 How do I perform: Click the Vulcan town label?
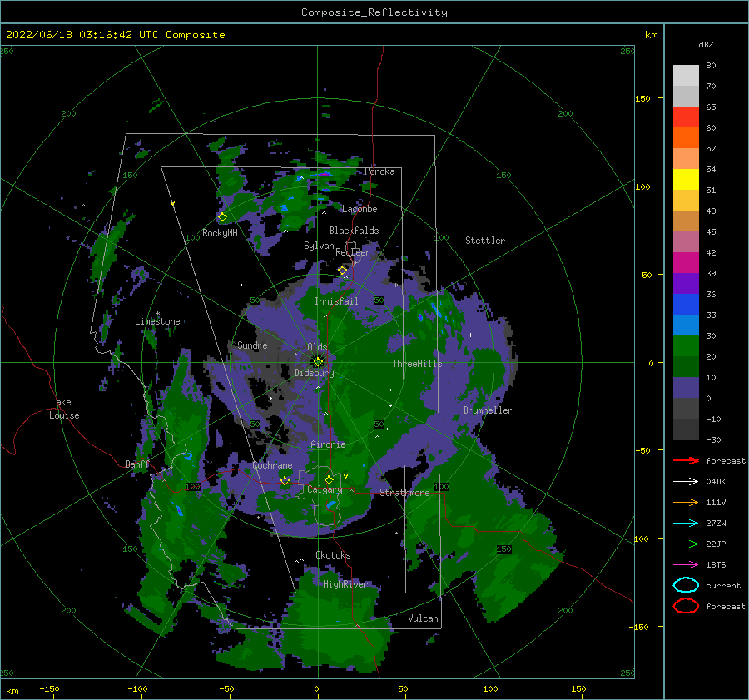pos(423,618)
